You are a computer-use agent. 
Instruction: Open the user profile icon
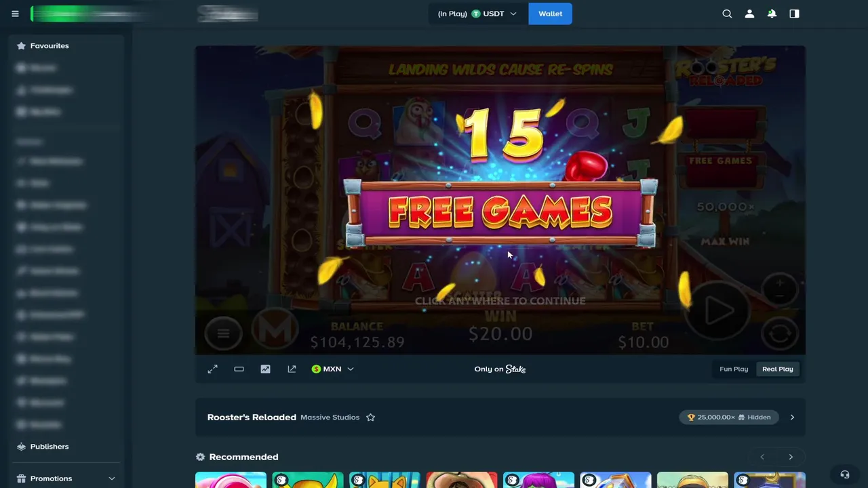[x=749, y=14]
